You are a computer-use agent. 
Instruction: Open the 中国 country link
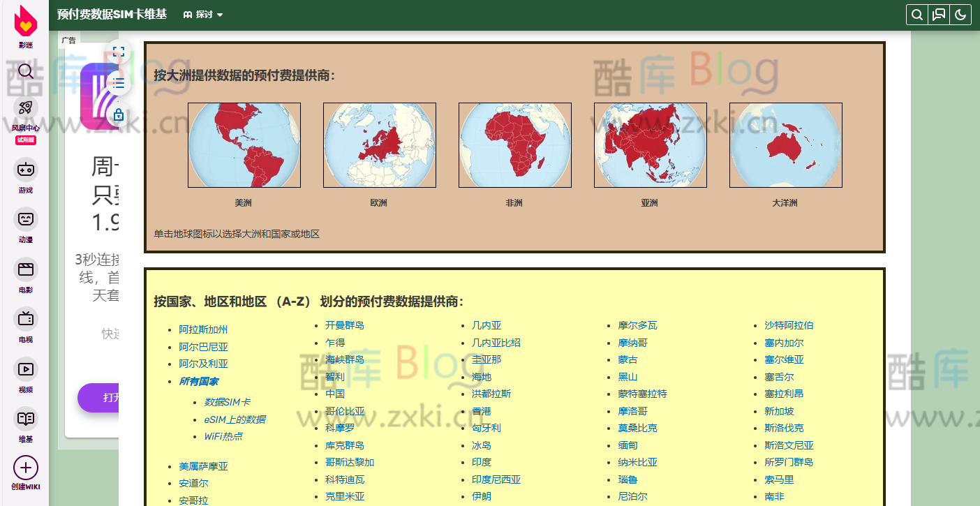(x=336, y=394)
